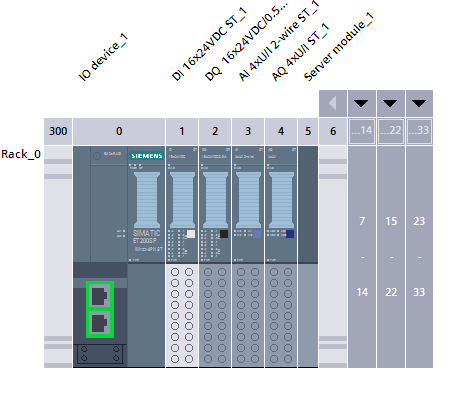Click the SIEMENS logo on the head module
This screenshot has height=399, width=452.
click(x=147, y=156)
